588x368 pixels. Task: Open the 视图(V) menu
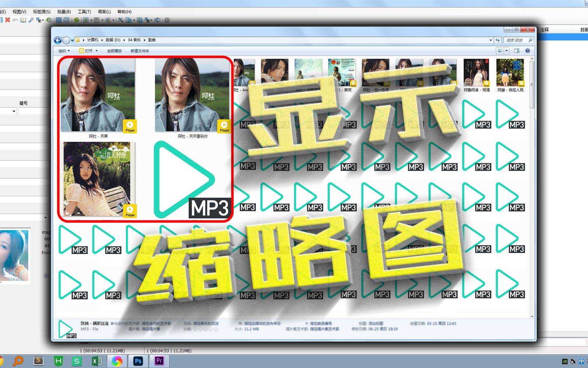point(19,12)
